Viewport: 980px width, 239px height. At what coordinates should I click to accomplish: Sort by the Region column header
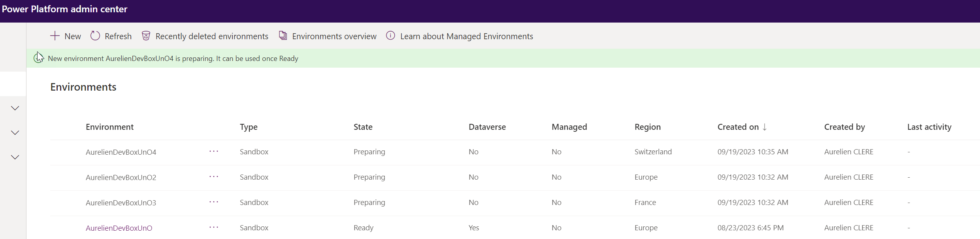[647, 127]
